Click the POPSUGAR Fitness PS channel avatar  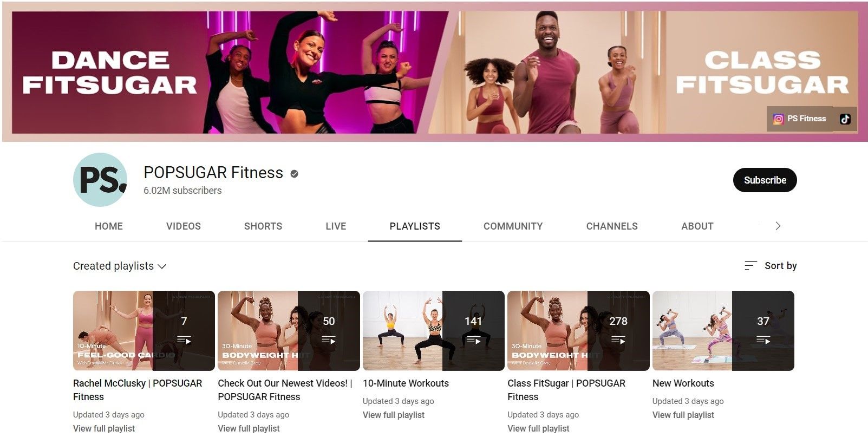(100, 180)
